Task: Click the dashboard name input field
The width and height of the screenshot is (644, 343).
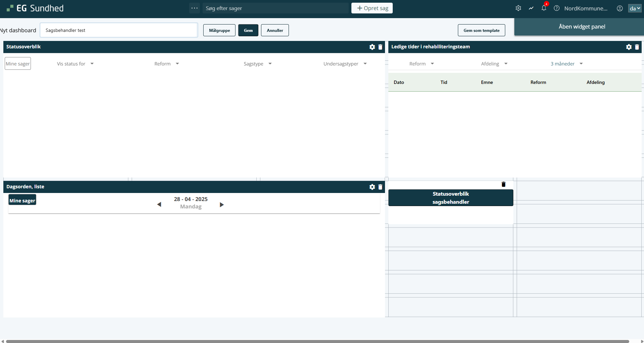Action: (119, 30)
